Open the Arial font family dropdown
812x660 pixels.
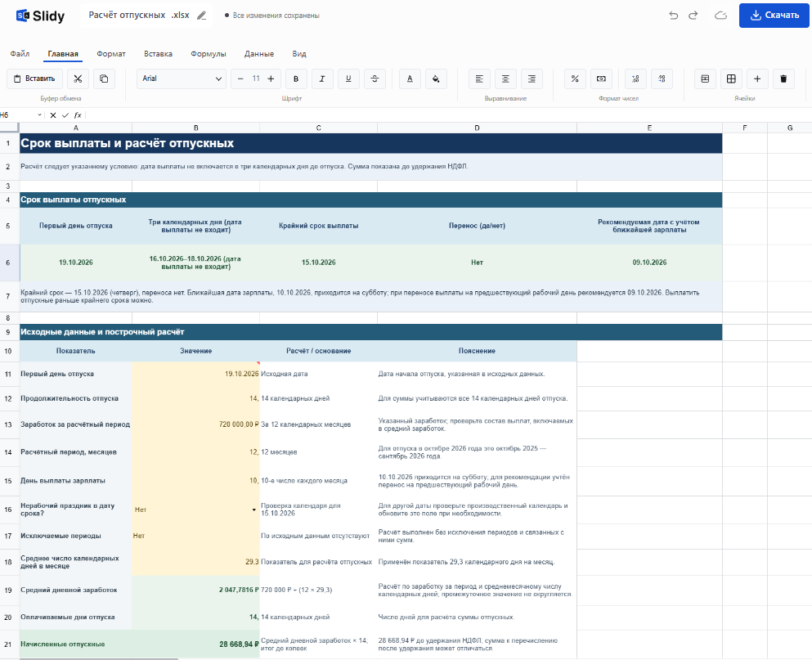coord(182,79)
